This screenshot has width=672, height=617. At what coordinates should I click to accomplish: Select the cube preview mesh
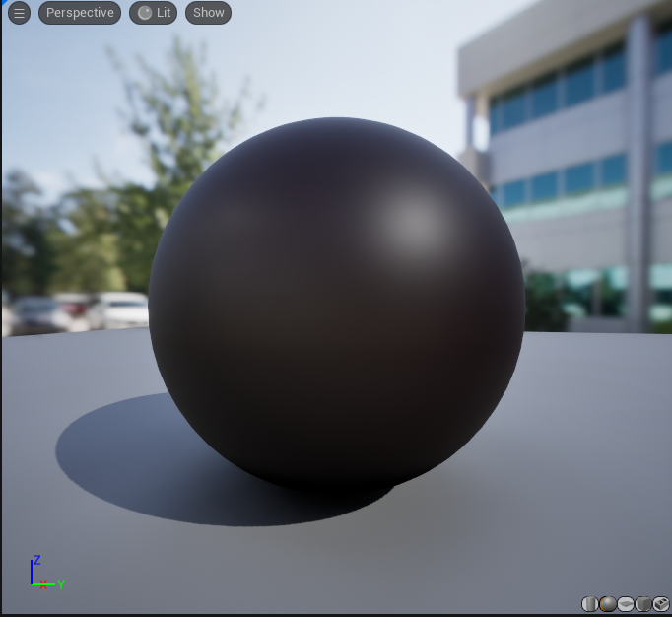[642, 604]
